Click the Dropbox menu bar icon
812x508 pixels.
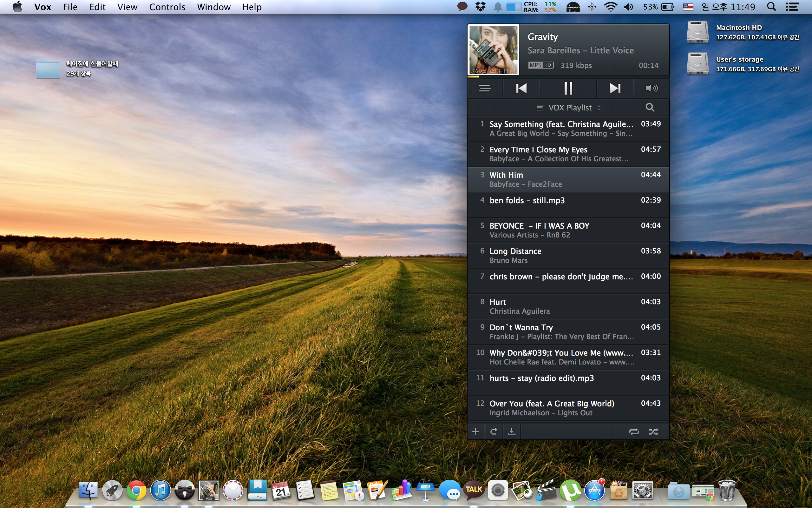click(x=481, y=7)
